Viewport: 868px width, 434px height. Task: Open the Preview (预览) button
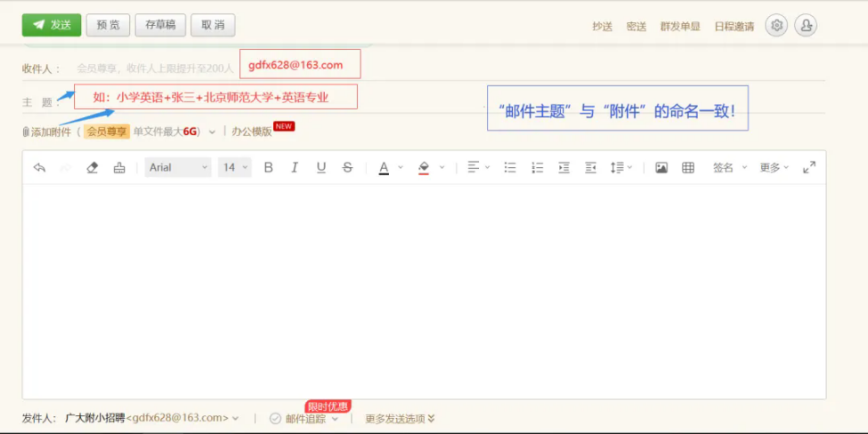[x=108, y=25]
